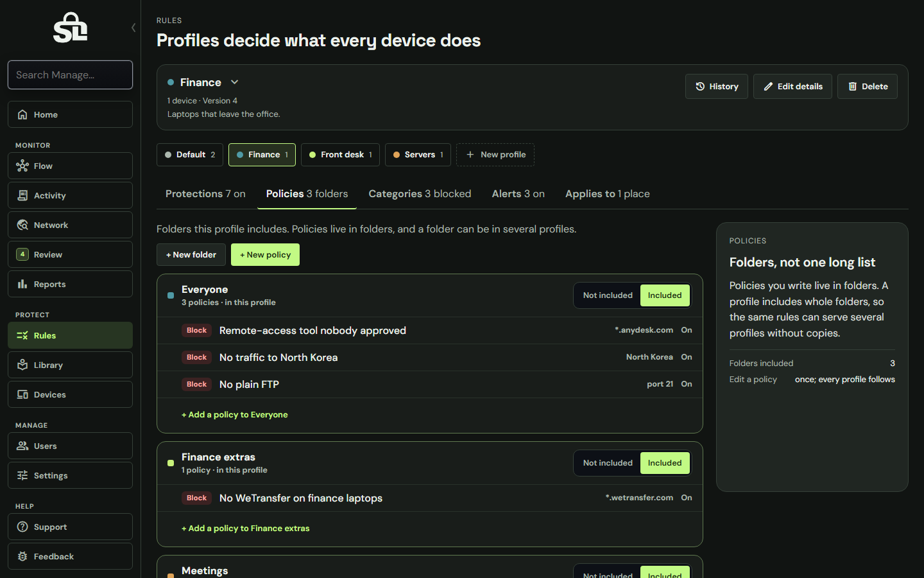Screen dimensions: 924x578
Task: Set Finance extras to Not included
Action: [608, 463]
